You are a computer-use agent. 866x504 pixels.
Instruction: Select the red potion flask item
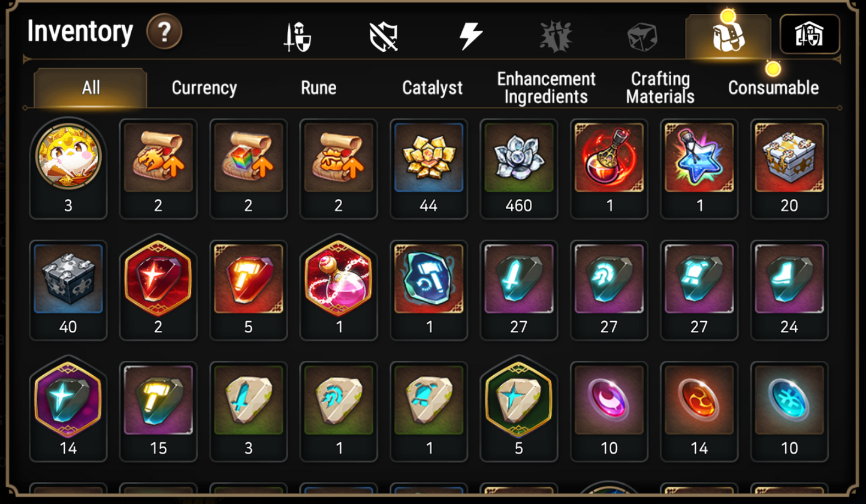click(x=609, y=168)
